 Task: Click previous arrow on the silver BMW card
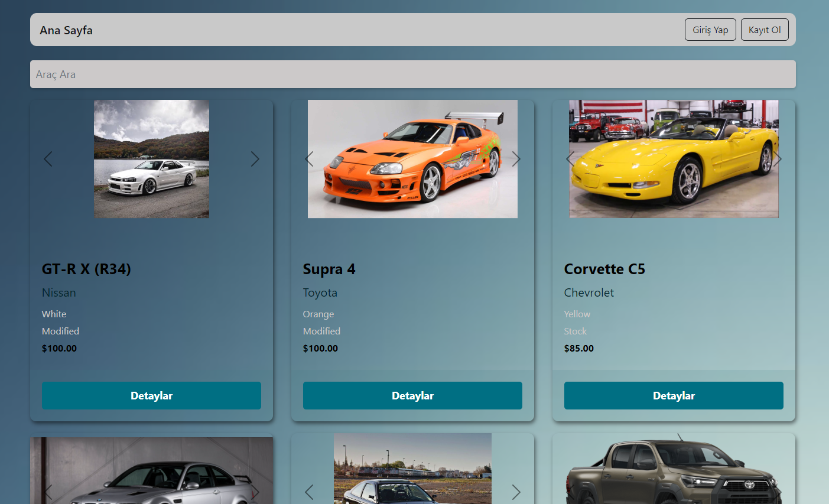(48, 492)
